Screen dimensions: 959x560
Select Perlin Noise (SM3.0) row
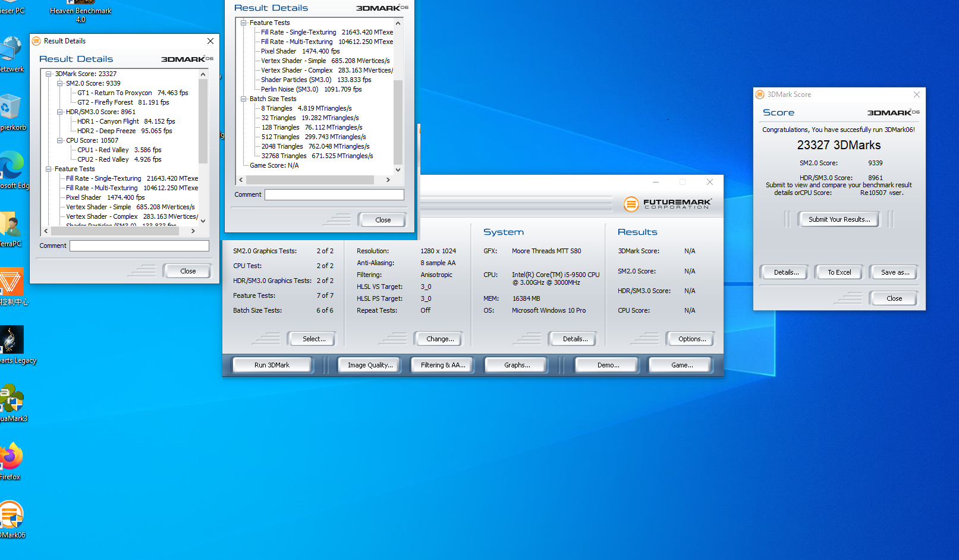(x=311, y=90)
